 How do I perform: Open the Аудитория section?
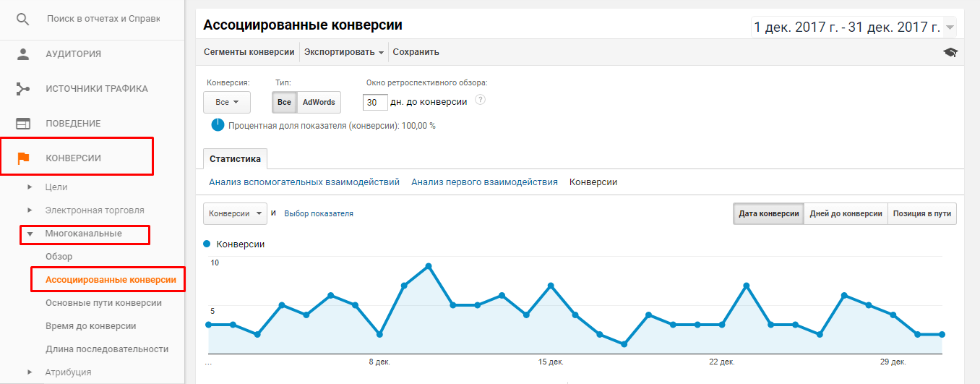coord(73,54)
